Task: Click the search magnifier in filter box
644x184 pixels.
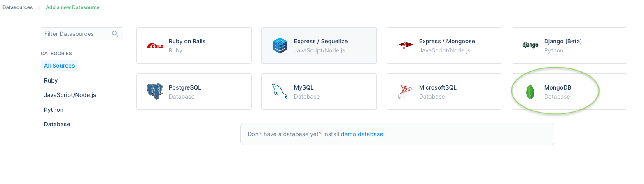Action: click(115, 34)
